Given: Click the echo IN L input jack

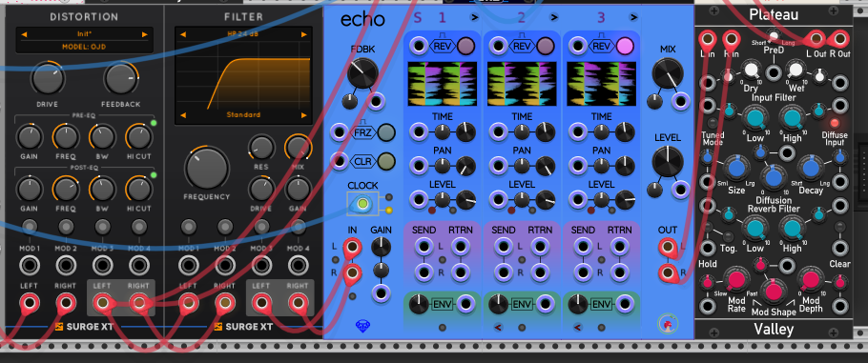Looking at the screenshot, I should [x=352, y=247].
